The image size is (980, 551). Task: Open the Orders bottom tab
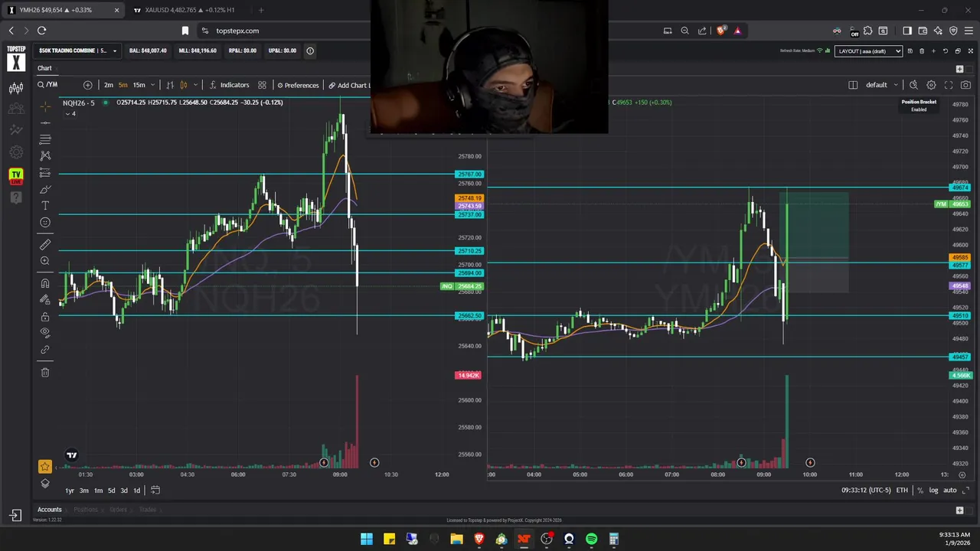[x=118, y=510]
